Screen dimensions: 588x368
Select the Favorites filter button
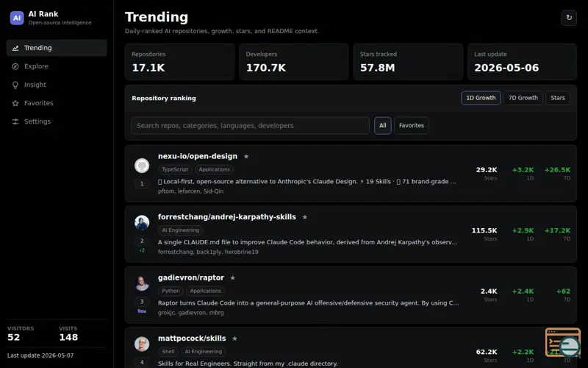tap(412, 125)
